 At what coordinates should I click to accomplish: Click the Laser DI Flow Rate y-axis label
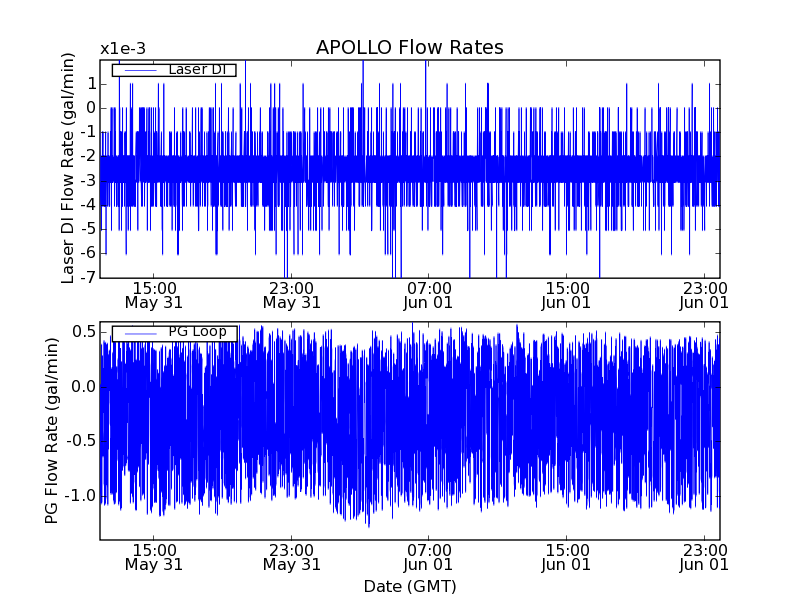click(x=68, y=168)
